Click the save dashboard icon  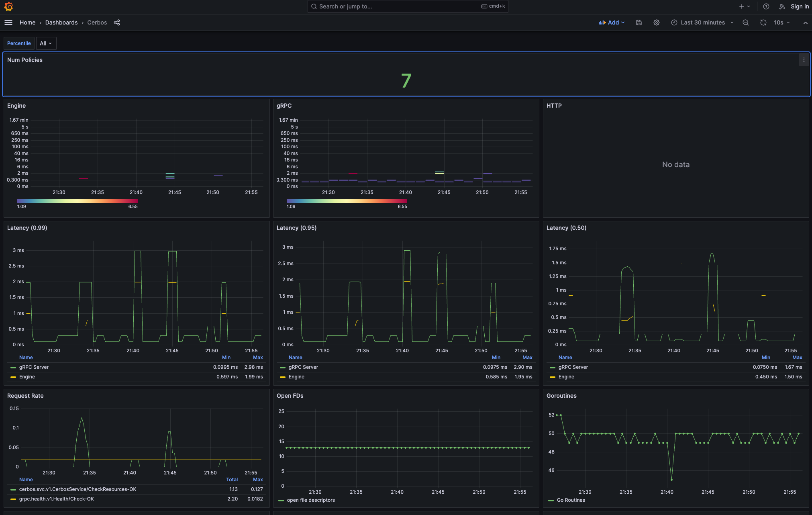(639, 22)
